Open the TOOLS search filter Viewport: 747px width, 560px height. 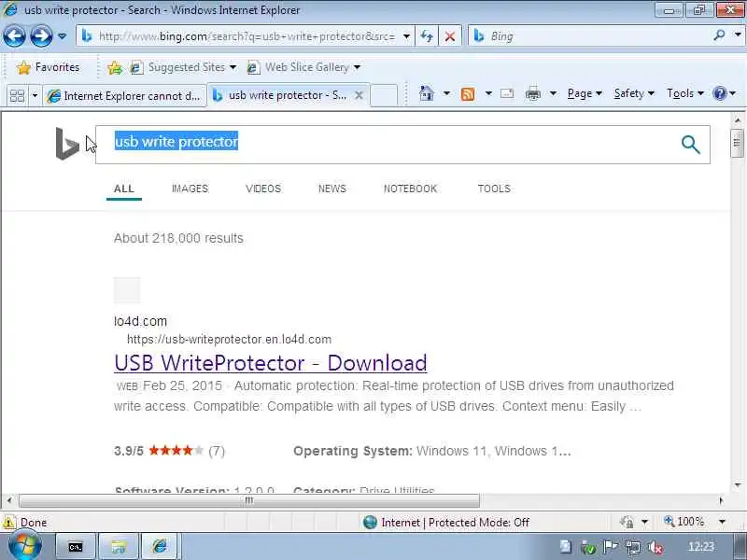(494, 189)
